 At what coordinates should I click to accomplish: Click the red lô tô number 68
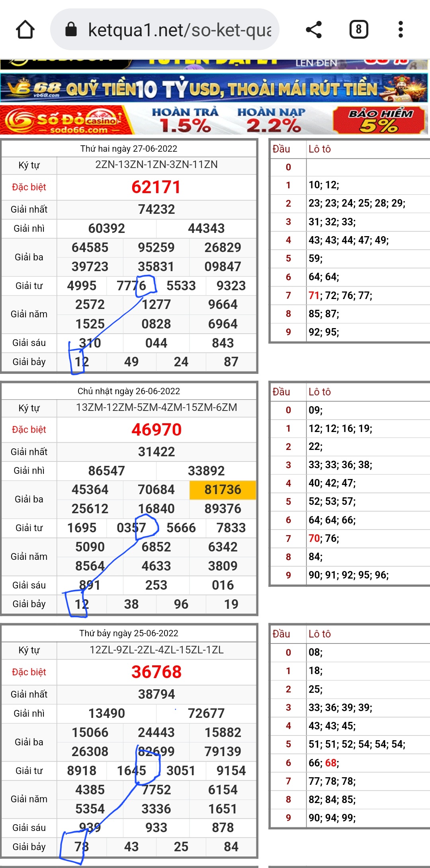pos(331,763)
